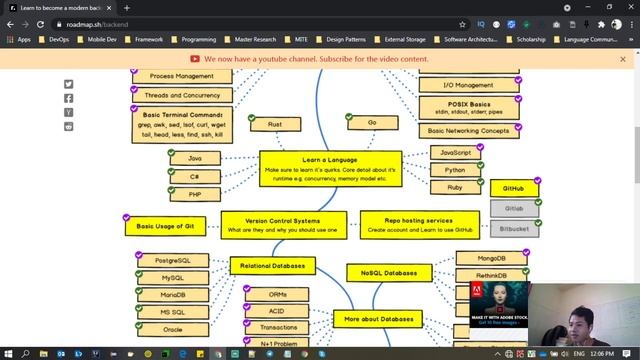This screenshot has height=360, width=640.
Task: Open the Learn a Language node
Action: pyautogui.click(x=331, y=169)
